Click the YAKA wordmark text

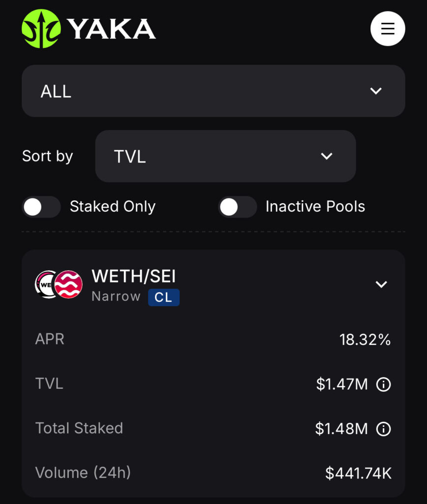(112, 29)
